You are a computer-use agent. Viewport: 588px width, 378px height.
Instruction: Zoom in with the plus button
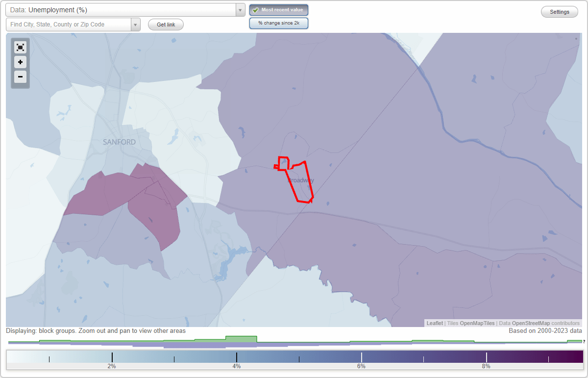pyautogui.click(x=20, y=62)
